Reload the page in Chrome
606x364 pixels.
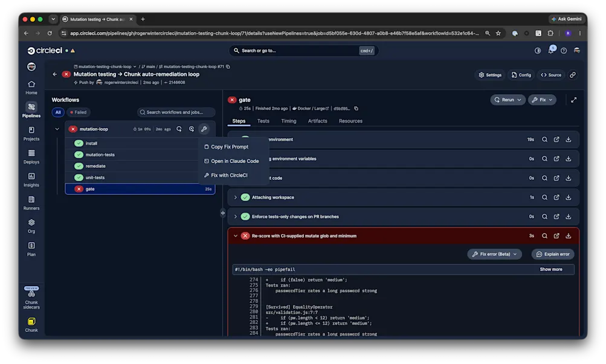click(50, 33)
